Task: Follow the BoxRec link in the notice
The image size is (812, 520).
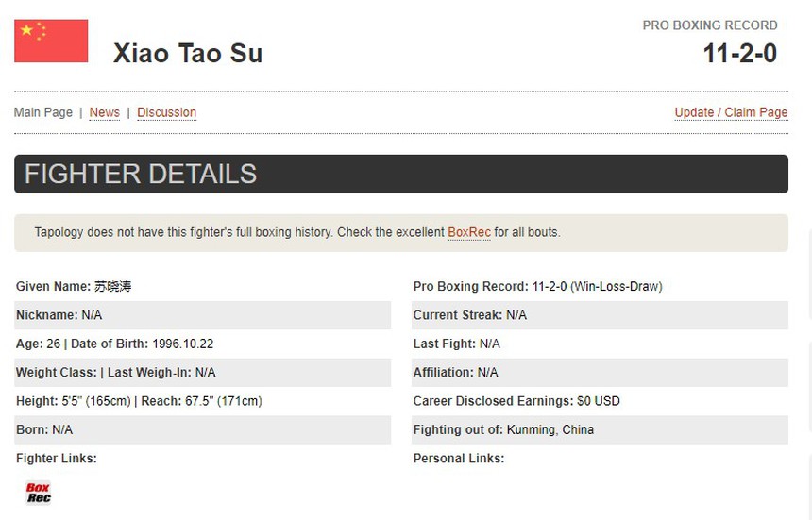Action: point(469,232)
